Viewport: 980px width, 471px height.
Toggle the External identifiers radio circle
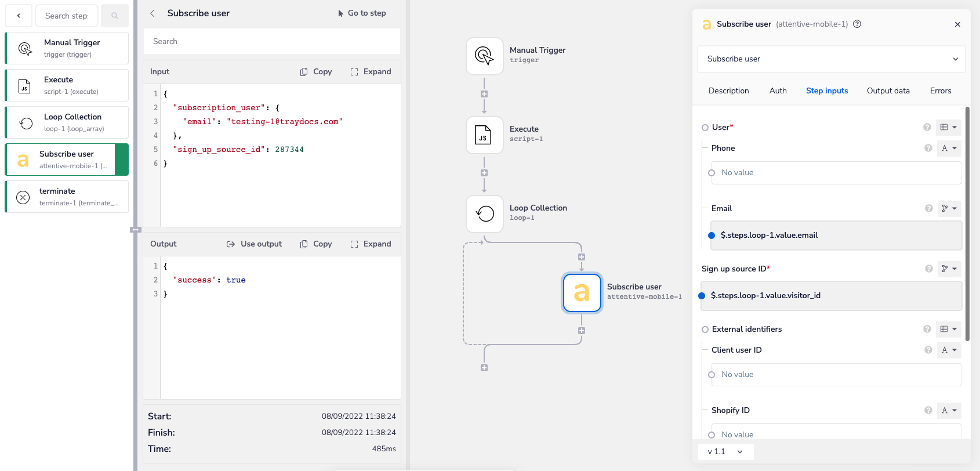coord(705,329)
